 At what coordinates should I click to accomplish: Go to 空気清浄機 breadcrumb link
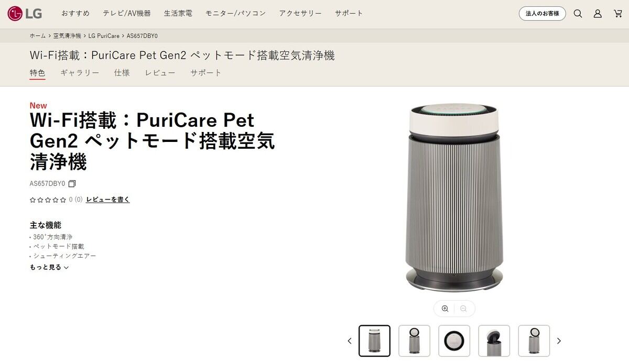coord(67,36)
